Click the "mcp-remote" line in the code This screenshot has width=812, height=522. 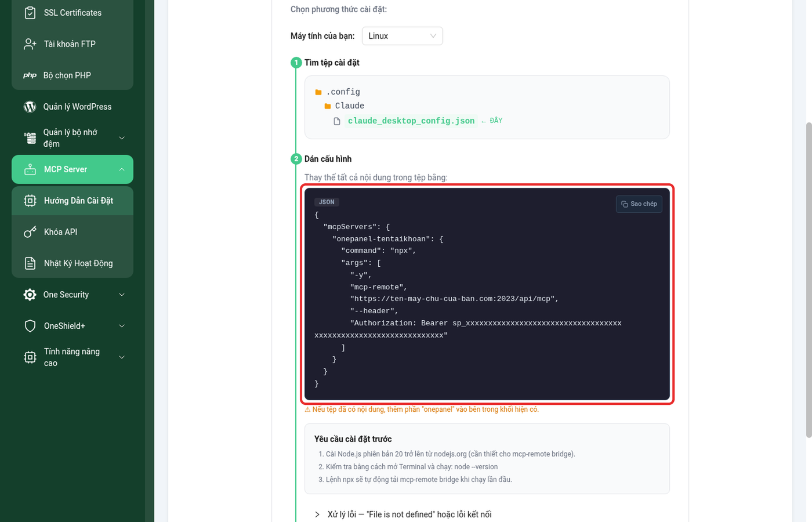click(x=379, y=287)
